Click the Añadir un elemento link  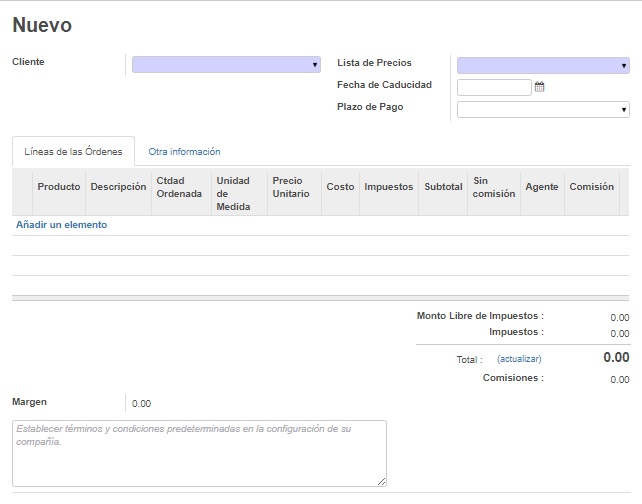62,225
